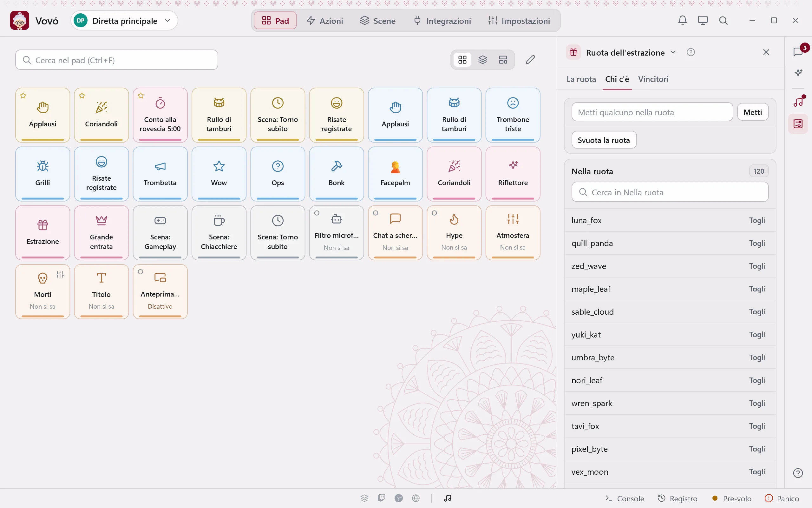Image resolution: width=812 pixels, height=508 pixels.
Task: Open the notifications bell
Action: (682, 21)
